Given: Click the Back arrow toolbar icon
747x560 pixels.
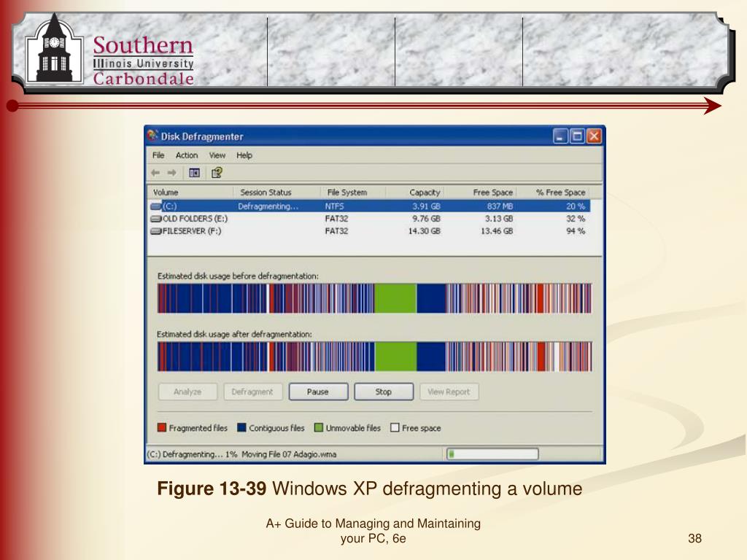Looking at the screenshot, I should 155,173.
